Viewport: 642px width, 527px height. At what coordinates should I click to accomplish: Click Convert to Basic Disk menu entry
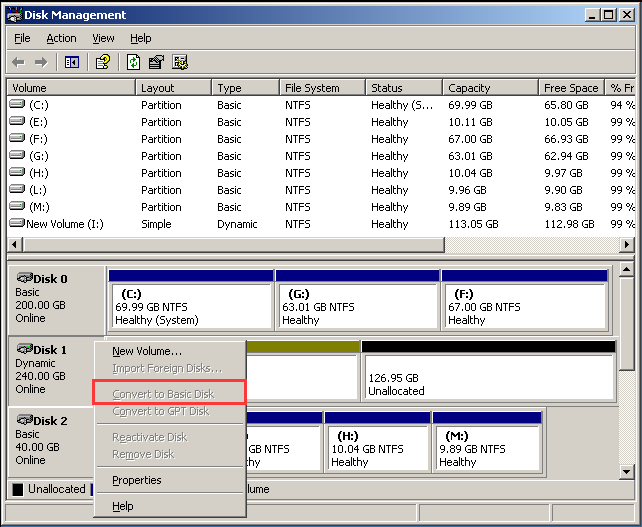(x=170, y=394)
